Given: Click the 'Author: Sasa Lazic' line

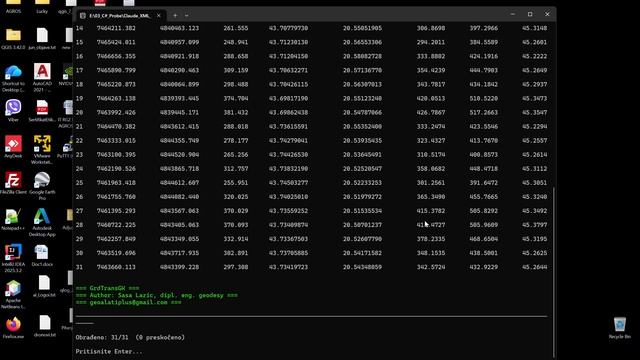Looking at the screenshot, I should 157,295.
